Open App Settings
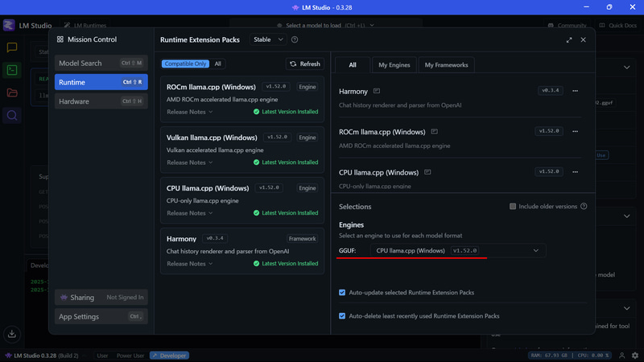Screen dimensions: 644x362 (101, 316)
